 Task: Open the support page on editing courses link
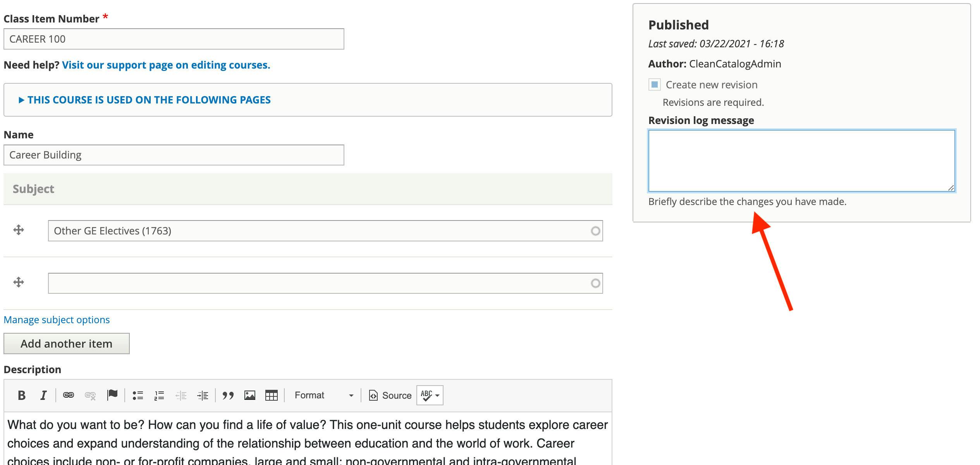pos(166,65)
